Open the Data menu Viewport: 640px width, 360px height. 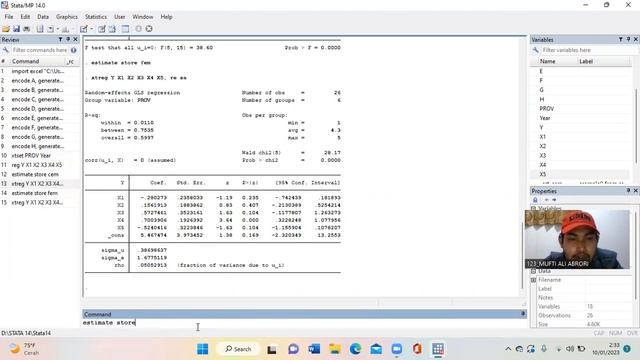[x=43, y=17]
